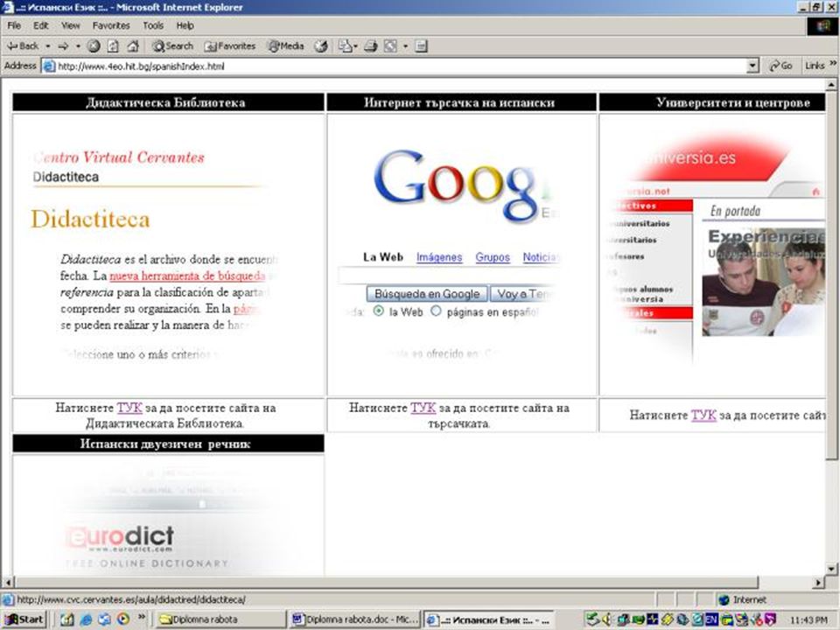Click in the address bar URL field
This screenshot has width=840, height=630.
click(x=401, y=66)
